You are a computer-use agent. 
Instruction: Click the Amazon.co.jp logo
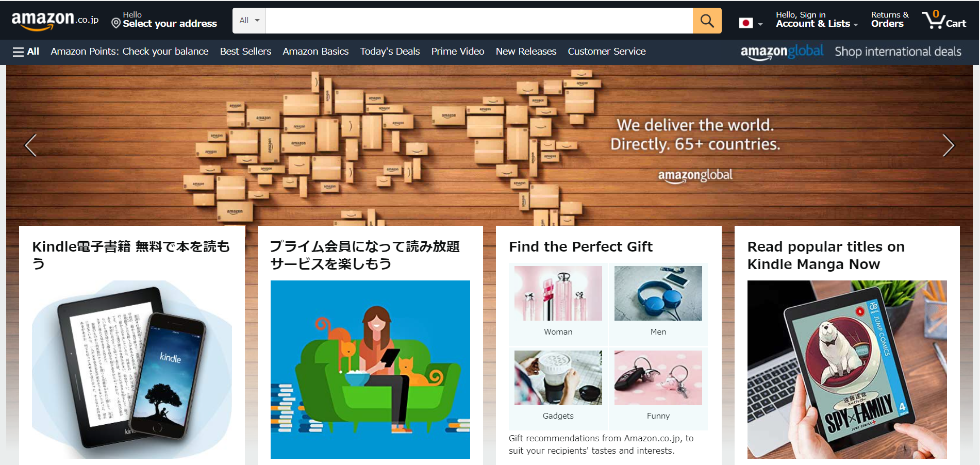coord(55,20)
